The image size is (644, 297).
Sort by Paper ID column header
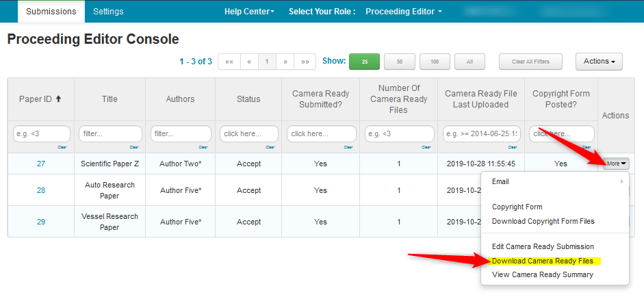coord(40,99)
